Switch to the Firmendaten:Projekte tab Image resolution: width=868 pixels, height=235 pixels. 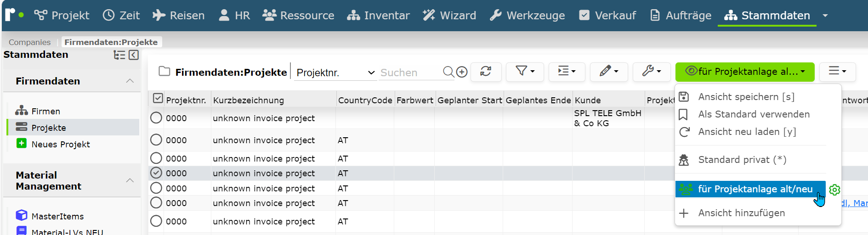coord(111,42)
